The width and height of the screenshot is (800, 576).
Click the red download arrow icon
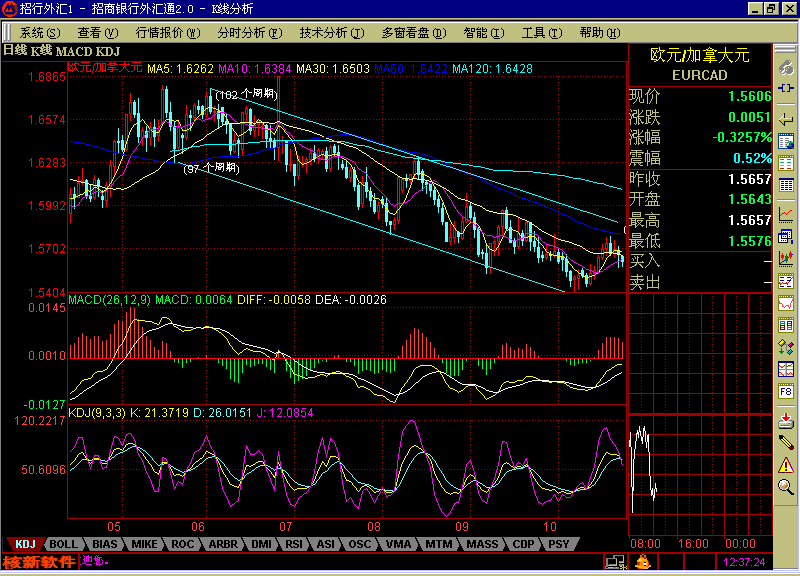[x=786, y=421]
